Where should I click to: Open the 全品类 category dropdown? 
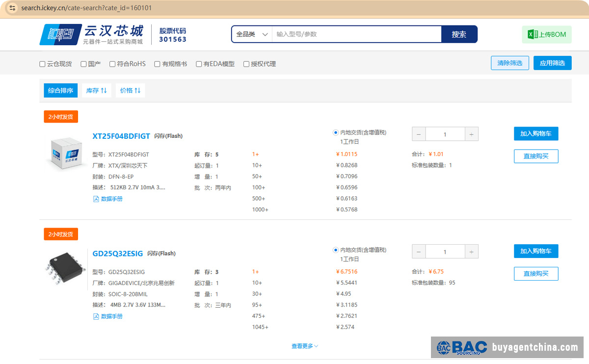point(252,34)
